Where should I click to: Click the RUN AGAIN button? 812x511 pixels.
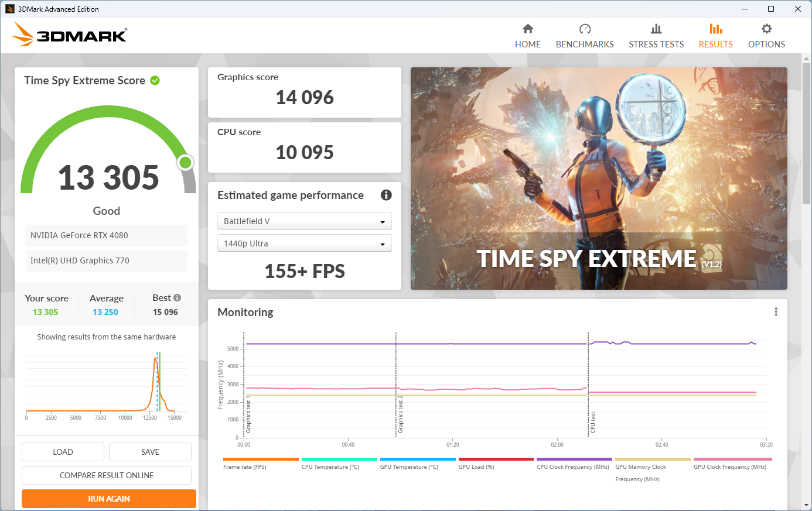(109, 499)
